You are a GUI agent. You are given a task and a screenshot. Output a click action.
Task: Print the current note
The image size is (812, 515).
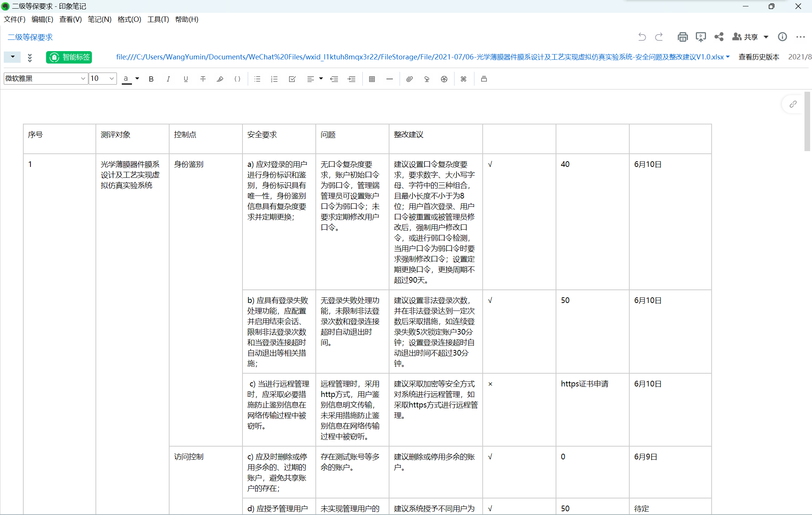683,37
